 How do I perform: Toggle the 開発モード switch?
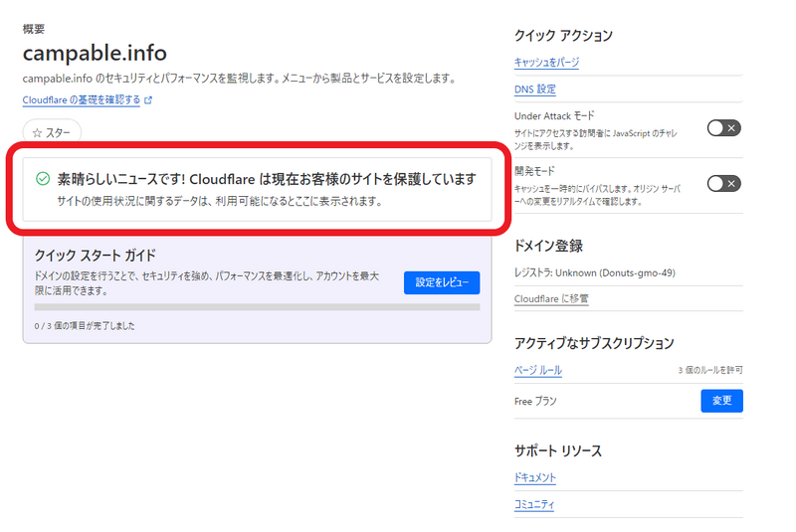[x=724, y=184]
